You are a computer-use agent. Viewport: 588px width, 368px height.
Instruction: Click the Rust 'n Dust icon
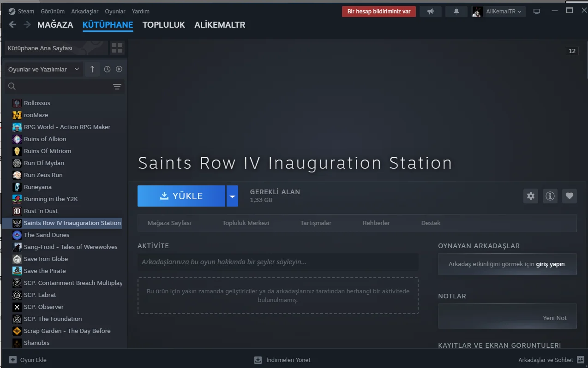pyautogui.click(x=17, y=211)
